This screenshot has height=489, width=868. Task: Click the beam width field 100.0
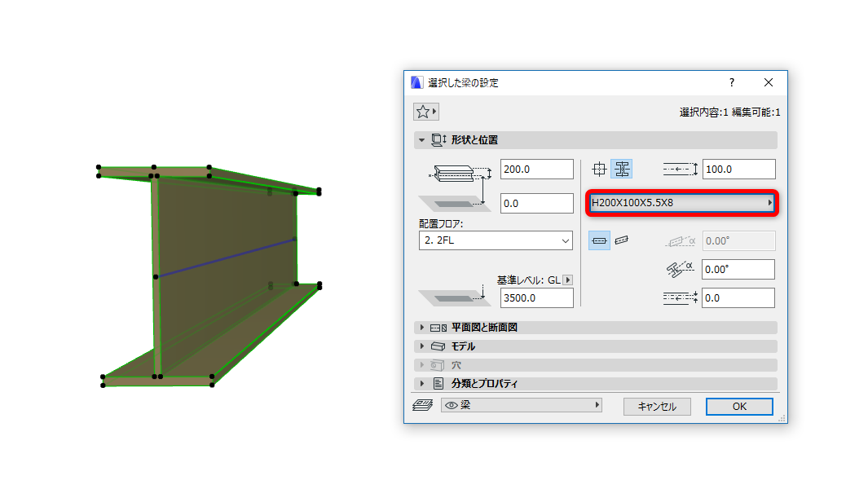click(x=739, y=170)
